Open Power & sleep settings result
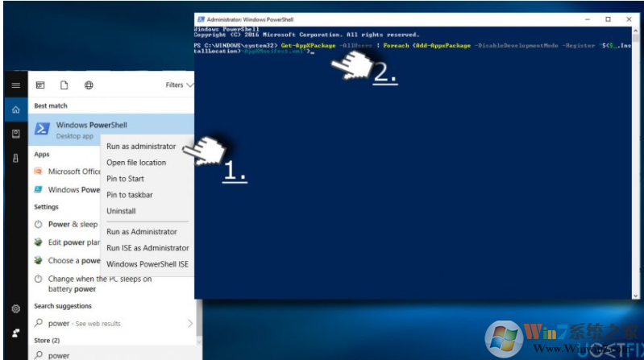The height and width of the screenshot is (360, 644). click(71, 225)
